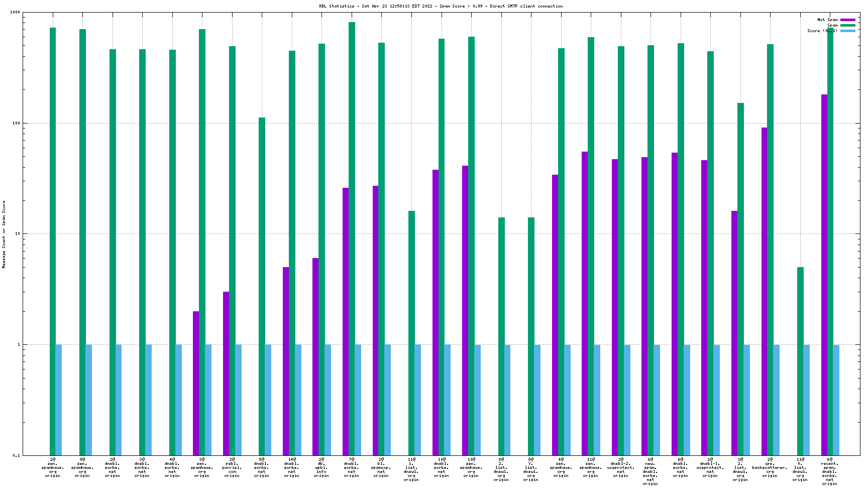Screen dimensions: 868x488
Task: Click the green Spam legend swatch
Action: (x=847, y=25)
